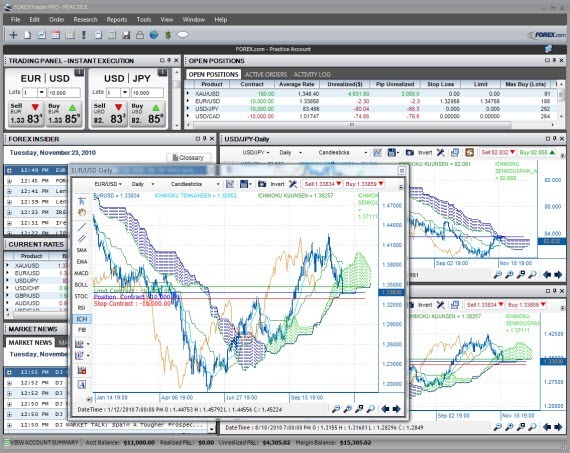
Task: Toggle BOLL indicator in EUR/USD chart
Action: [x=81, y=285]
